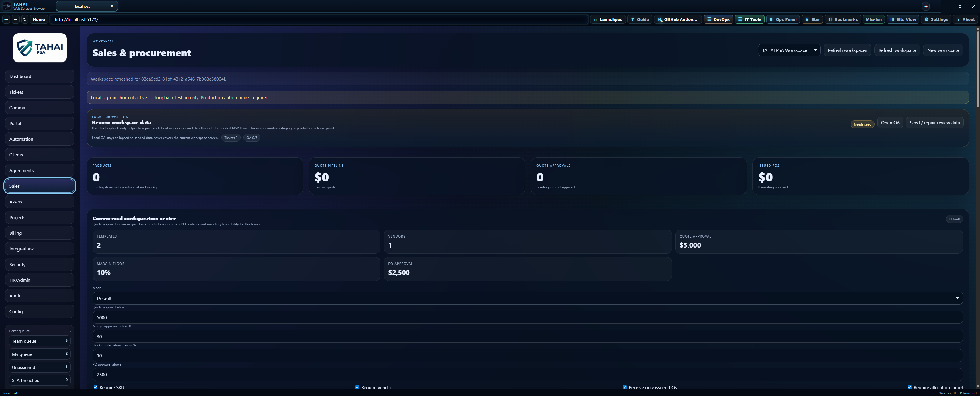Navigate to the Portal section
The height and width of the screenshot is (396, 980).
(40, 123)
